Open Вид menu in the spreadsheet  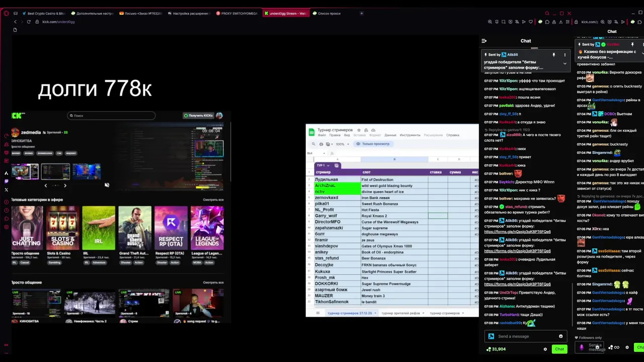click(347, 135)
